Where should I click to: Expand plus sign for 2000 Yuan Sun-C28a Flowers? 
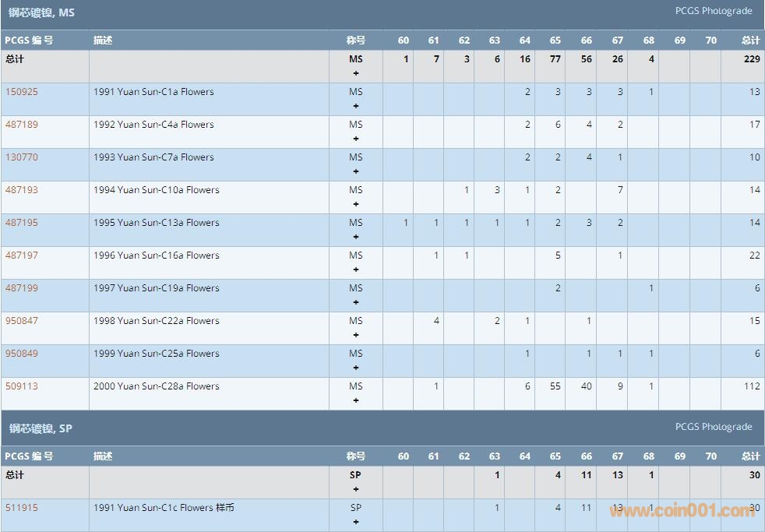tap(356, 400)
